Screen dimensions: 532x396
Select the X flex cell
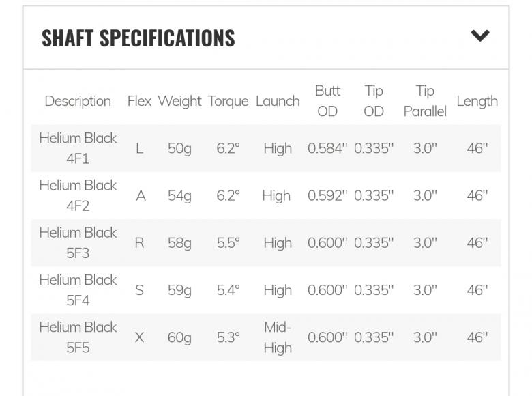coord(139,337)
